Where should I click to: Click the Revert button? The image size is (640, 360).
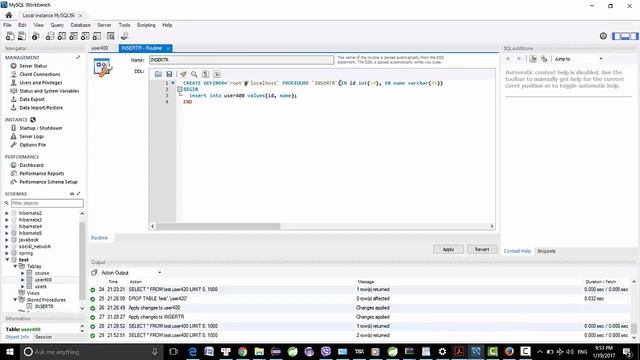(x=482, y=249)
